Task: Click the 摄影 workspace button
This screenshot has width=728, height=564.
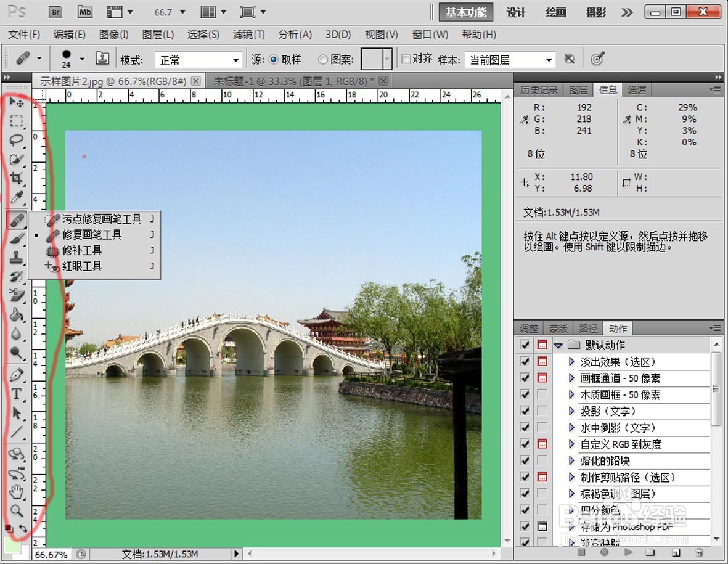Action: click(595, 12)
